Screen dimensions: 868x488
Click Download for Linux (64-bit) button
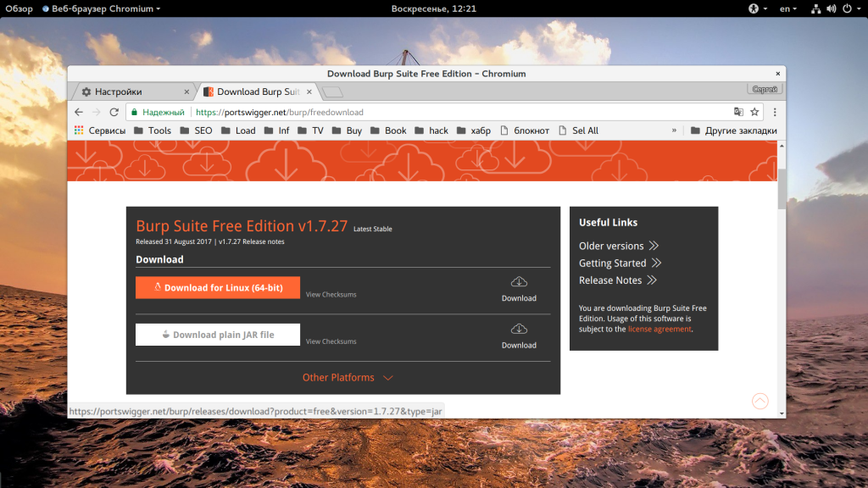point(218,288)
